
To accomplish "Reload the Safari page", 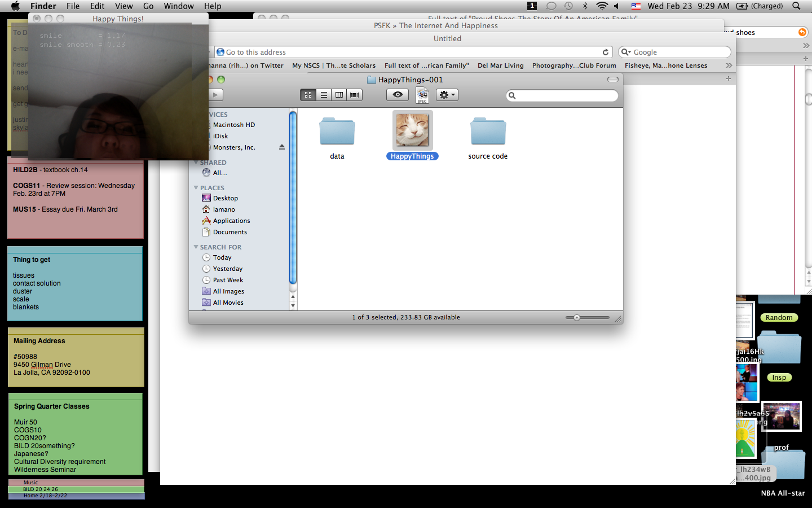I will click(x=606, y=52).
